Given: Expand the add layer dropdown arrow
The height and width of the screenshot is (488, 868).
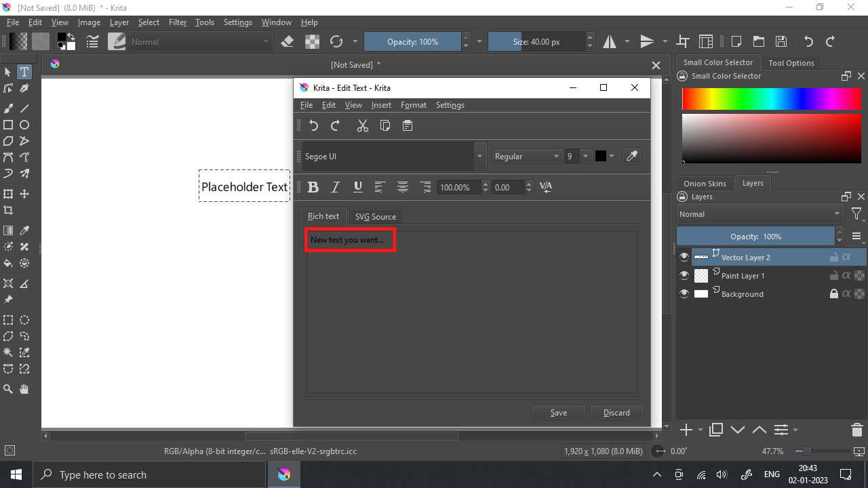Looking at the screenshot, I should (701, 430).
